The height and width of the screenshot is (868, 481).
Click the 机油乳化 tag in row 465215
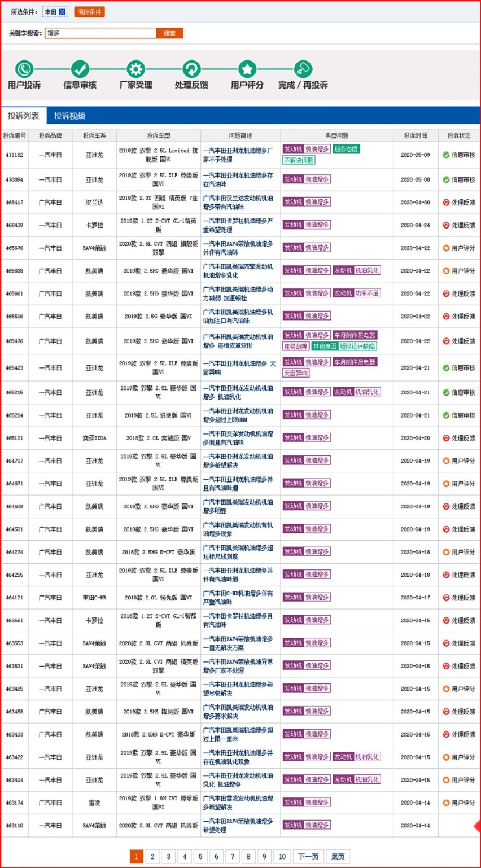click(x=366, y=392)
